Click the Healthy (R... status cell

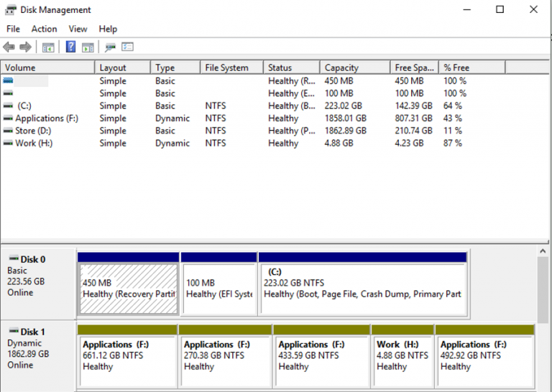coord(292,81)
